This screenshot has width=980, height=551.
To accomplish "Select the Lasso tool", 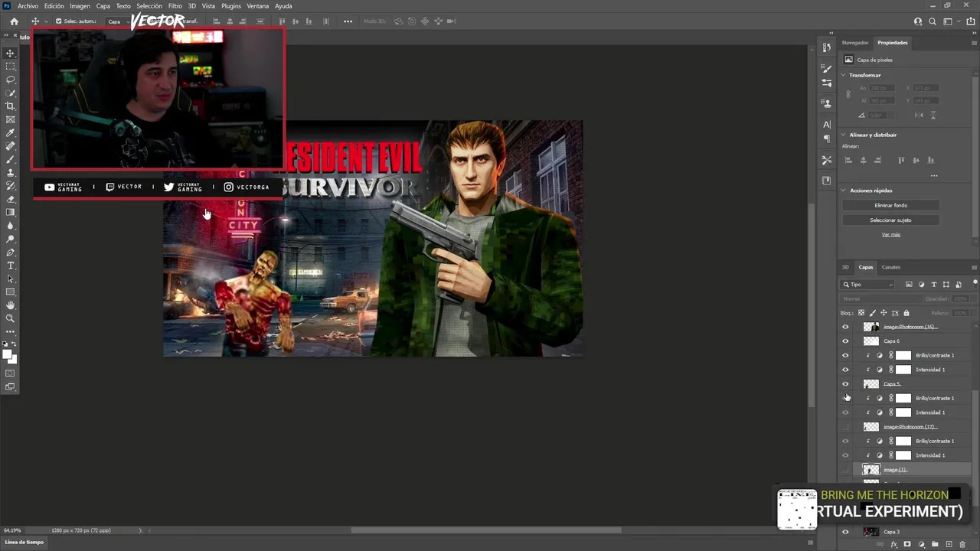I will tap(11, 80).
